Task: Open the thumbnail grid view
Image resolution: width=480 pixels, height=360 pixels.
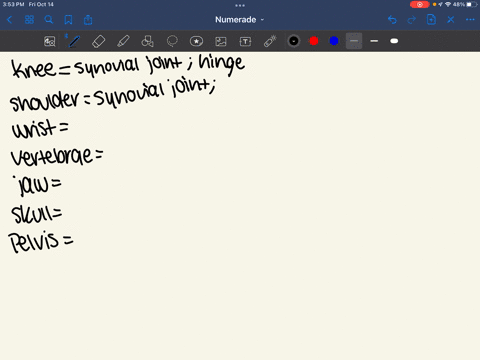Action: 29,20
